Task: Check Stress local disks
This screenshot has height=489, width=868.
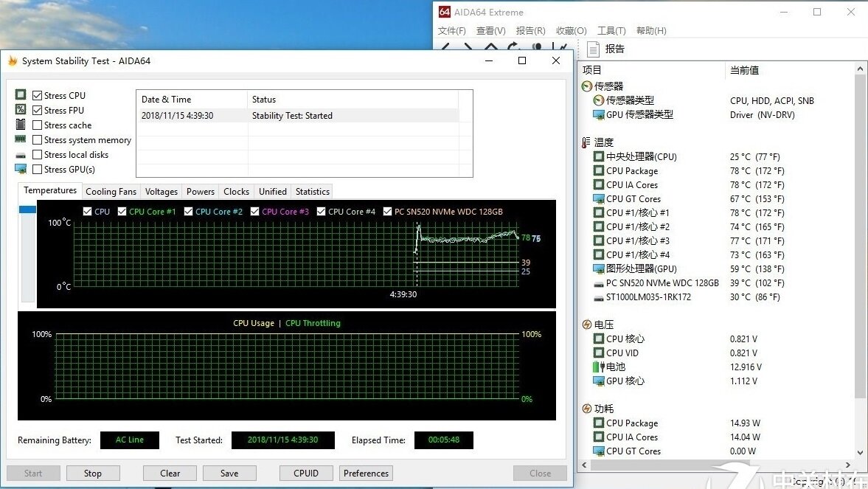Action: pos(37,154)
